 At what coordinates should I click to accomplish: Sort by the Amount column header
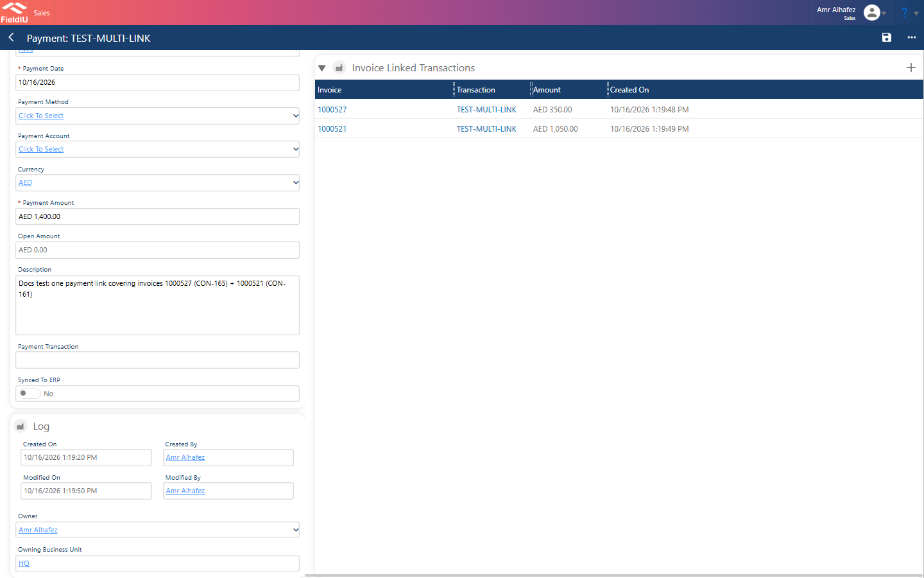click(547, 90)
